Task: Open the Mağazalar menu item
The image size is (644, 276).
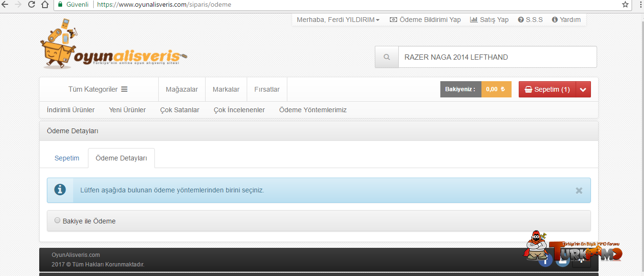Action: (x=182, y=89)
